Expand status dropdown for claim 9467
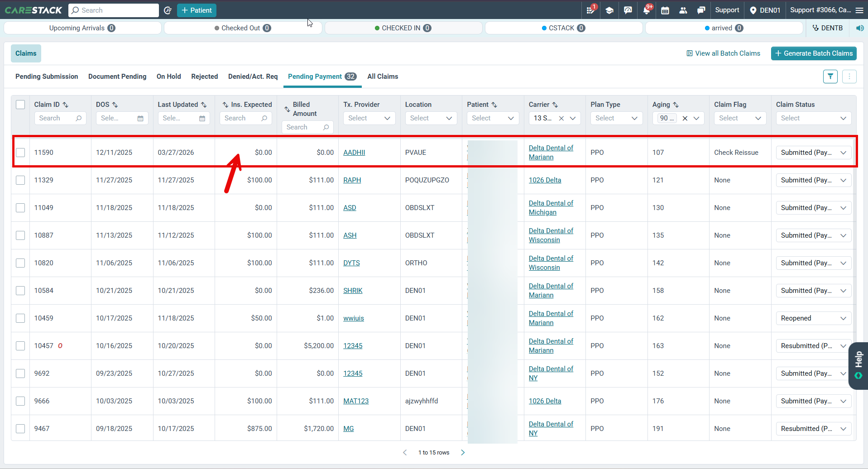Viewport: 868px width, 469px height. [814, 429]
